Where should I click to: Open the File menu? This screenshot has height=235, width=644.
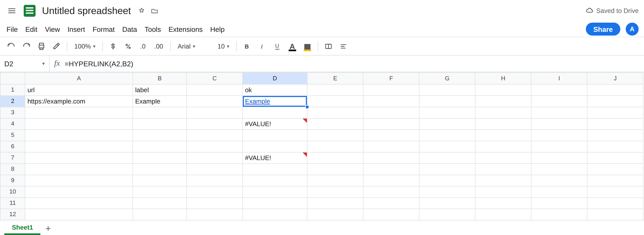click(x=12, y=29)
